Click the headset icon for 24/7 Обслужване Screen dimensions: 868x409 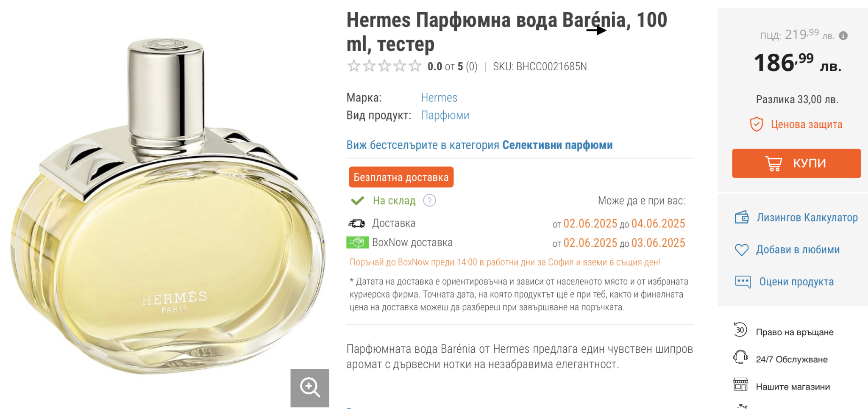tap(740, 357)
